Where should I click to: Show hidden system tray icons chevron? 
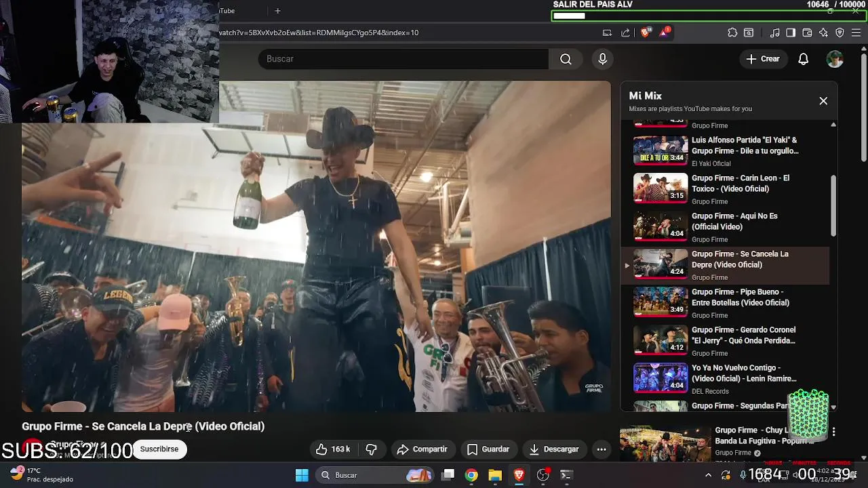(x=709, y=475)
